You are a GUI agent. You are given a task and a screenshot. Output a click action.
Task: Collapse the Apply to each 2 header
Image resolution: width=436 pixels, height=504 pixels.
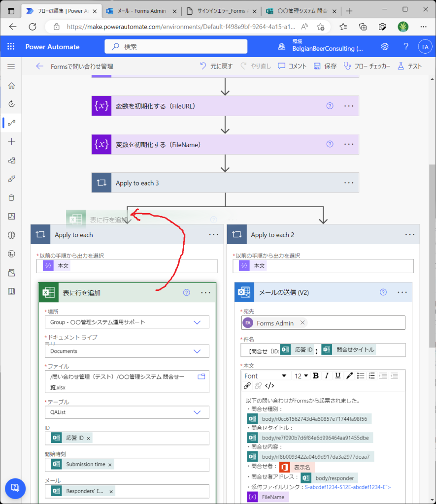coord(323,235)
